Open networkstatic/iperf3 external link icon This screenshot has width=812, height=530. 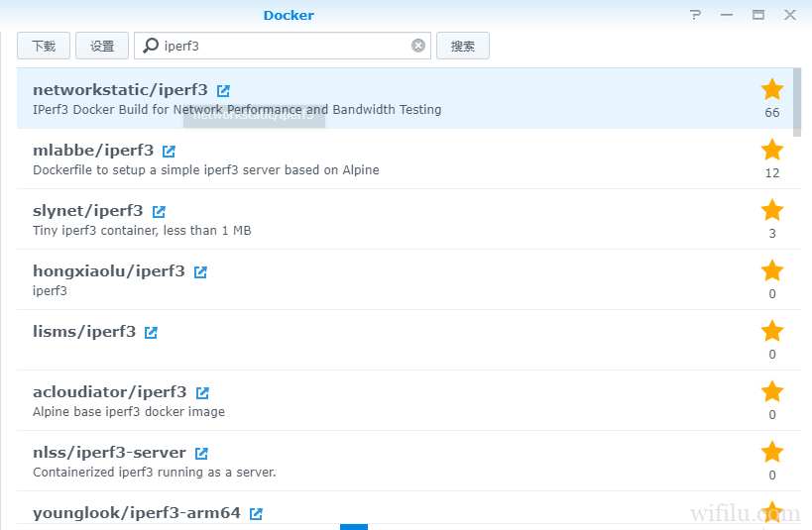(223, 91)
